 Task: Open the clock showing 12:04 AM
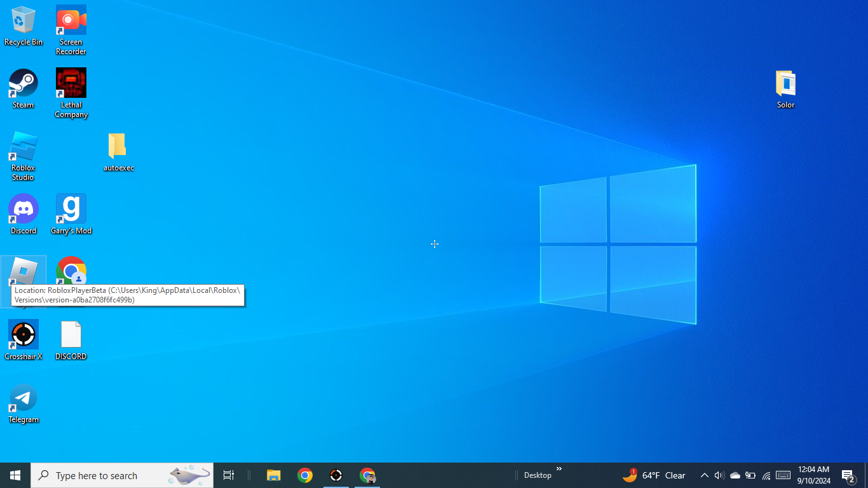[x=814, y=475]
